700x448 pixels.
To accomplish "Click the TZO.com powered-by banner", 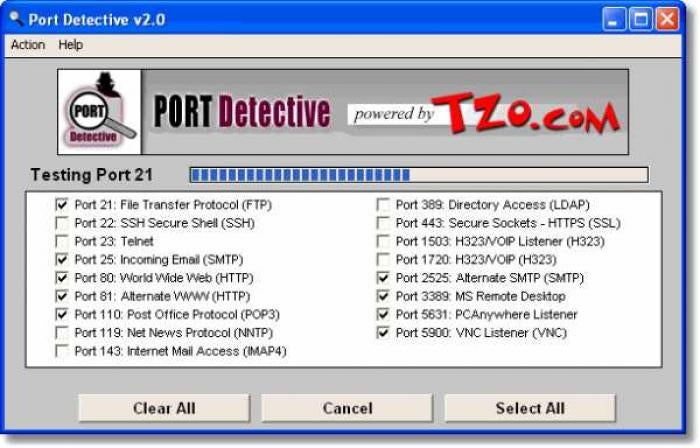I will point(484,113).
